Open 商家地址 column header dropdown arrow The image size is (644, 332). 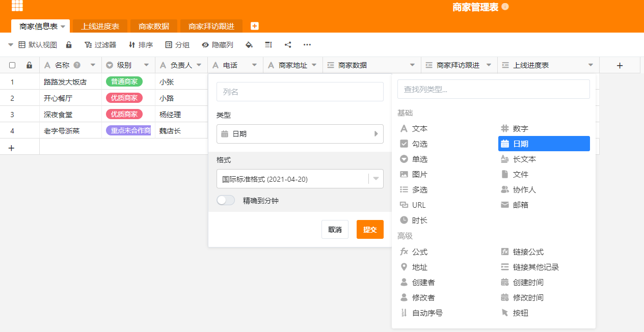[314, 65]
